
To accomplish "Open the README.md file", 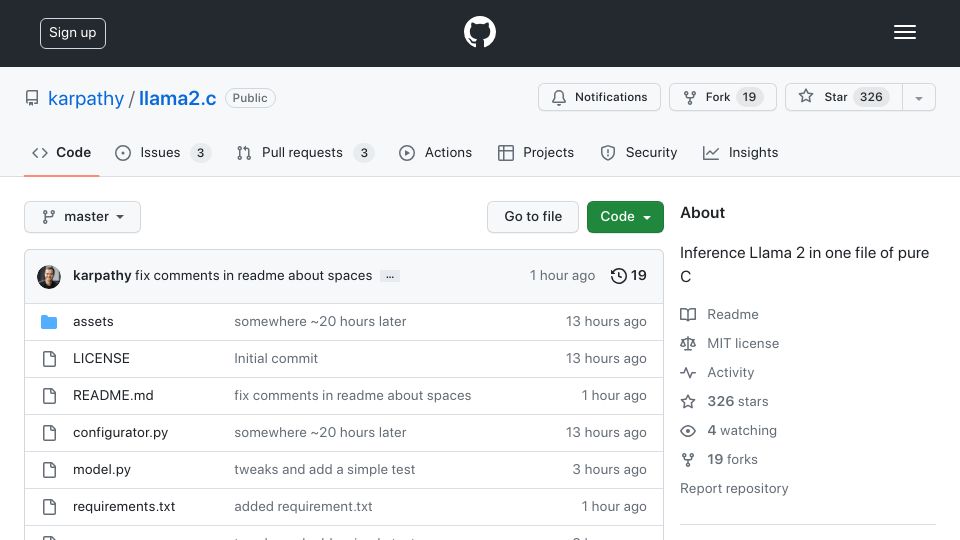I will tap(113, 396).
